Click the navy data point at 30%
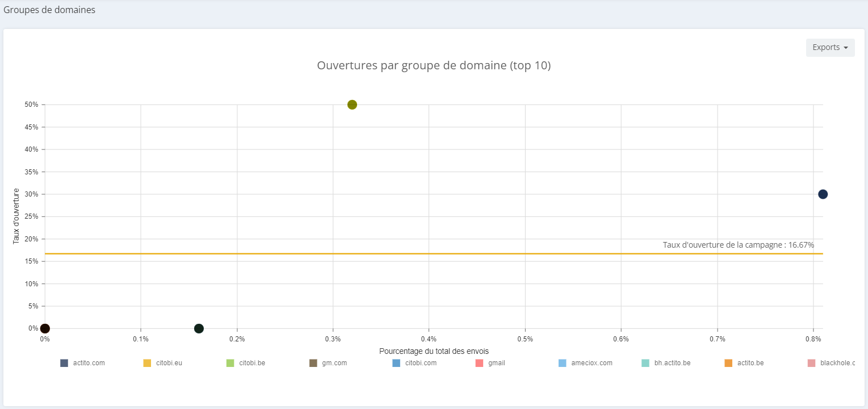 (823, 194)
